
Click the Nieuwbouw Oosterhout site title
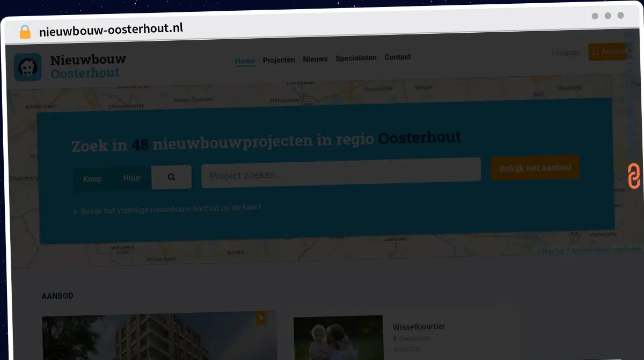89,66
